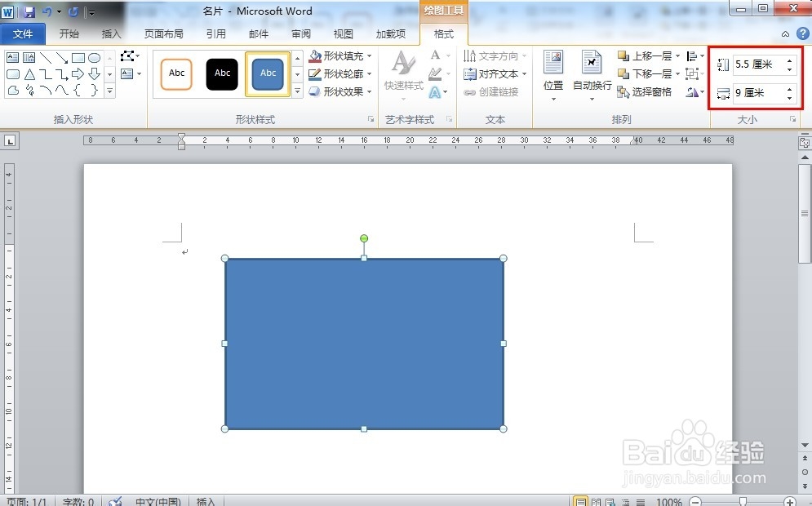Click the Save icon on the Quick Access Toolbar
Screen dimensions: 812x506
(30, 11)
